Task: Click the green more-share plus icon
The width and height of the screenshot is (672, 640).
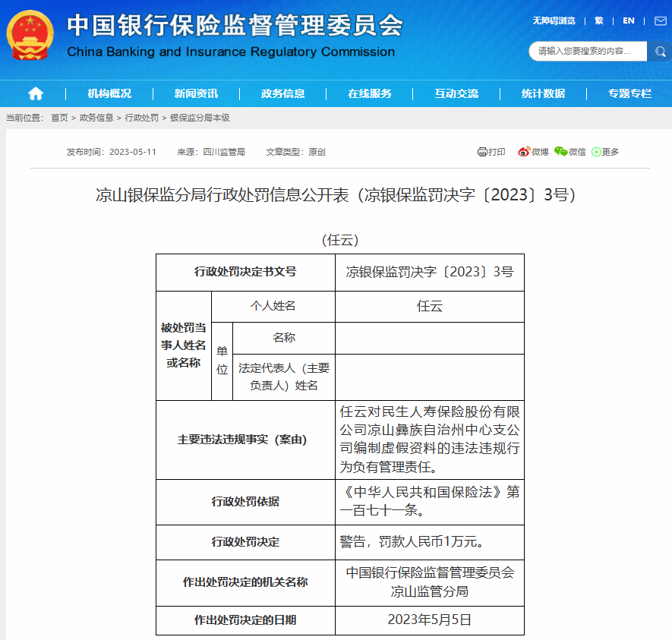Action: [x=596, y=152]
